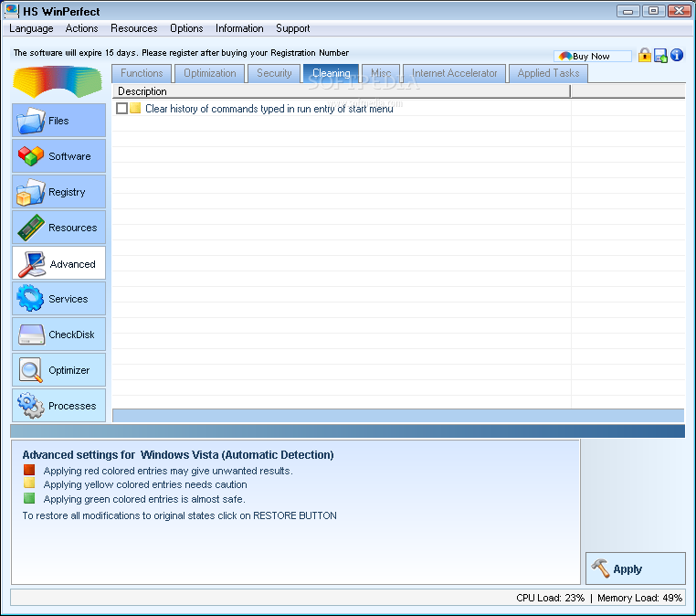696x616 pixels.
Task: Switch to the Misc tab
Action: click(x=381, y=73)
